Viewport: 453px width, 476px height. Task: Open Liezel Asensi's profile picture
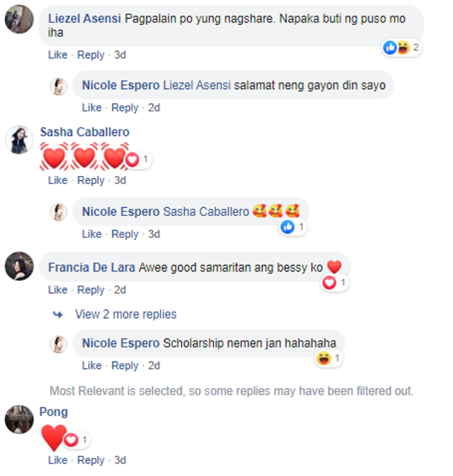[19, 19]
